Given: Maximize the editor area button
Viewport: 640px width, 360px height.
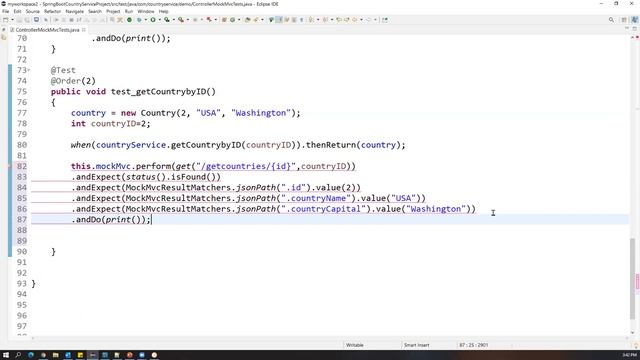Looking at the screenshot, I should click(x=635, y=29).
